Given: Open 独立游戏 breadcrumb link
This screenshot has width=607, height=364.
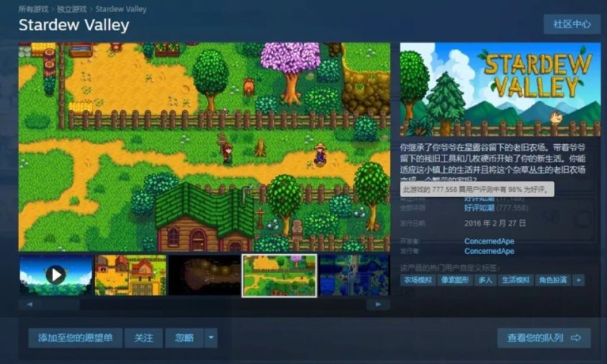Looking at the screenshot, I should point(72,9).
